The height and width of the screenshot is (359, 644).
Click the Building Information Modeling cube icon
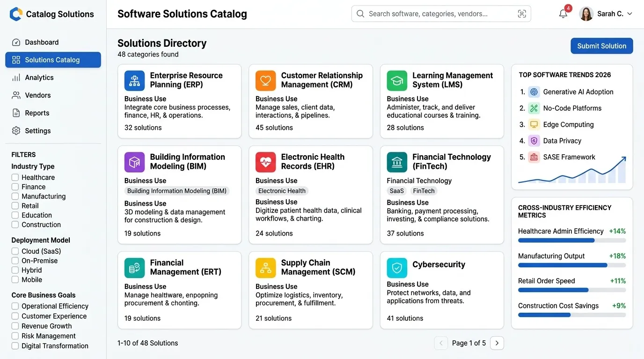134,162
